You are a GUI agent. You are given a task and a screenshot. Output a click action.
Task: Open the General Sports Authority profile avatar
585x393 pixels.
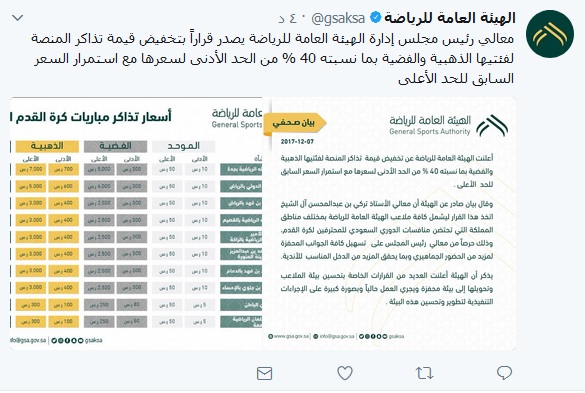coord(550,34)
